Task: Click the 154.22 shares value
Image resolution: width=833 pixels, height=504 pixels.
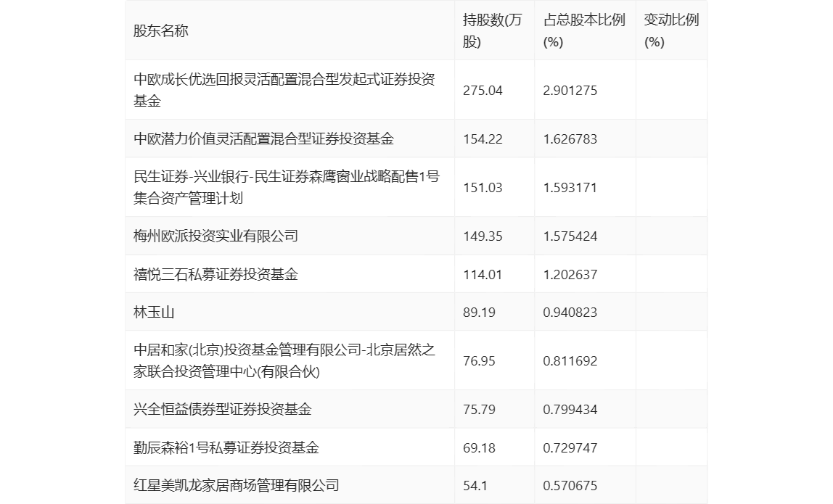Action: click(x=483, y=139)
